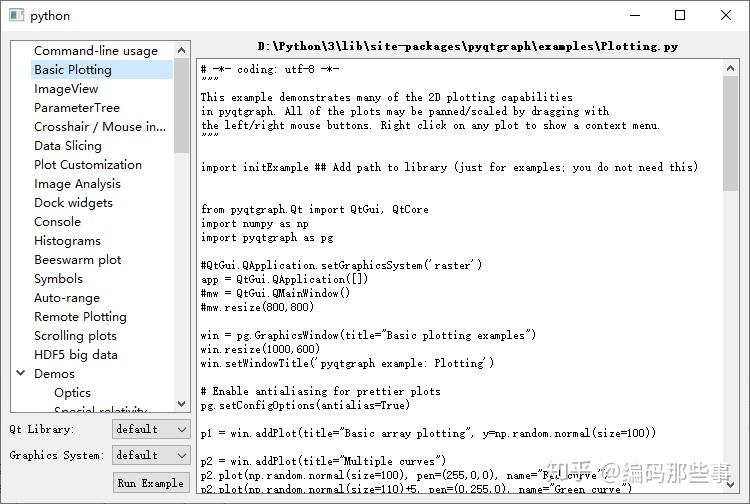
Task: Click the example list scrollbar thumb
Action: click(181, 106)
